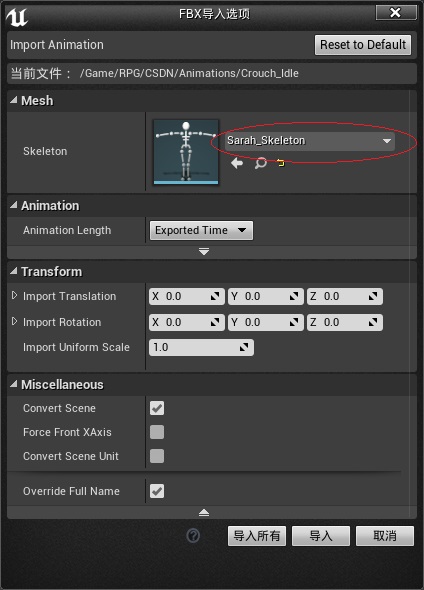424x590 pixels.
Task: Click the Force Front XAxis label
Action: tap(67, 432)
